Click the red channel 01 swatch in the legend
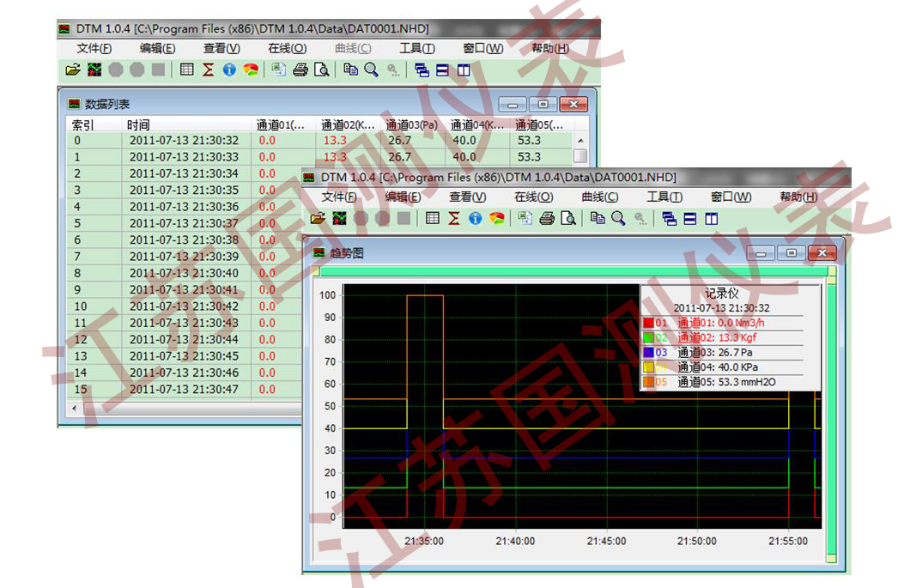This screenshot has width=898, height=588. pyautogui.click(x=648, y=323)
